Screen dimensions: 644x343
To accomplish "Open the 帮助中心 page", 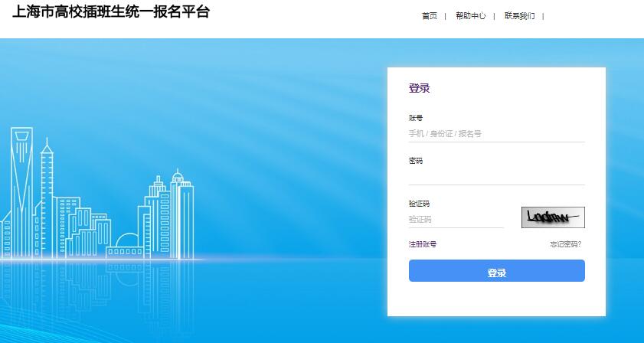I will [x=470, y=16].
